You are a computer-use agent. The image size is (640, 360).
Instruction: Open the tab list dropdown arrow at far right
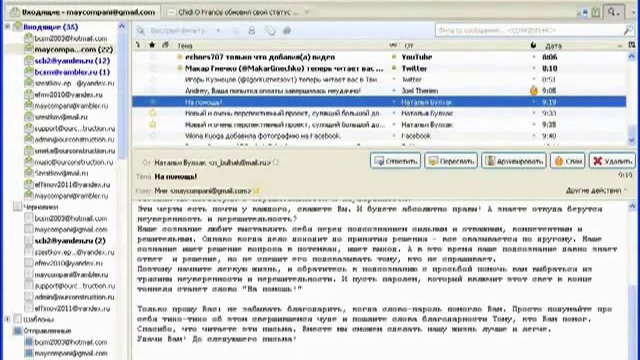(x=633, y=13)
